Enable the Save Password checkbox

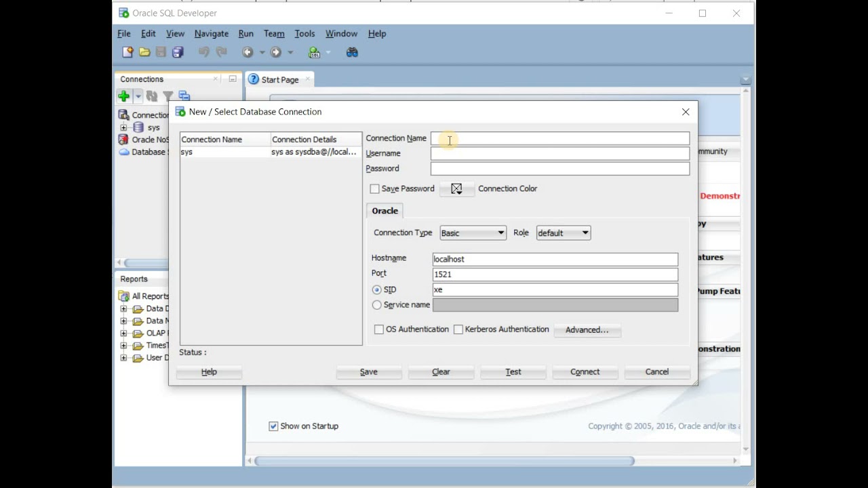tap(374, 188)
